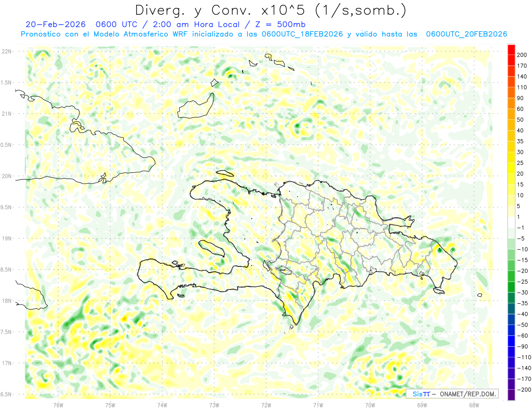The height and width of the screenshot is (411, 532).
Task: Click the positive 200 colorbar value
Action: [x=522, y=55]
